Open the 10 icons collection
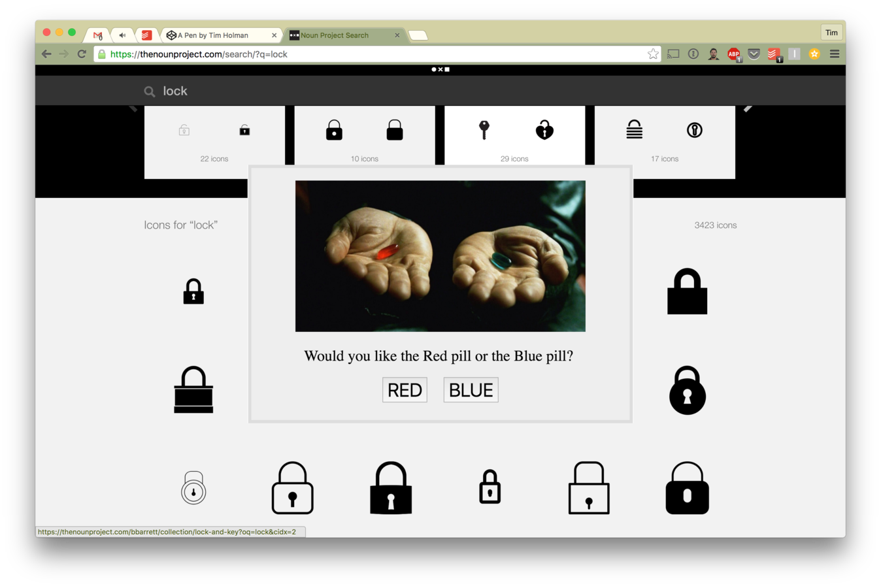 pyautogui.click(x=365, y=136)
